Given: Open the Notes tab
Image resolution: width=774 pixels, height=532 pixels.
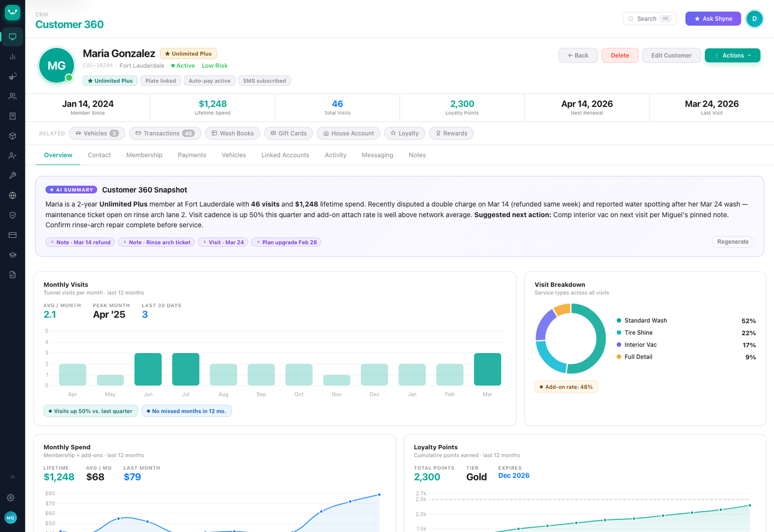Looking at the screenshot, I should click(x=417, y=155).
